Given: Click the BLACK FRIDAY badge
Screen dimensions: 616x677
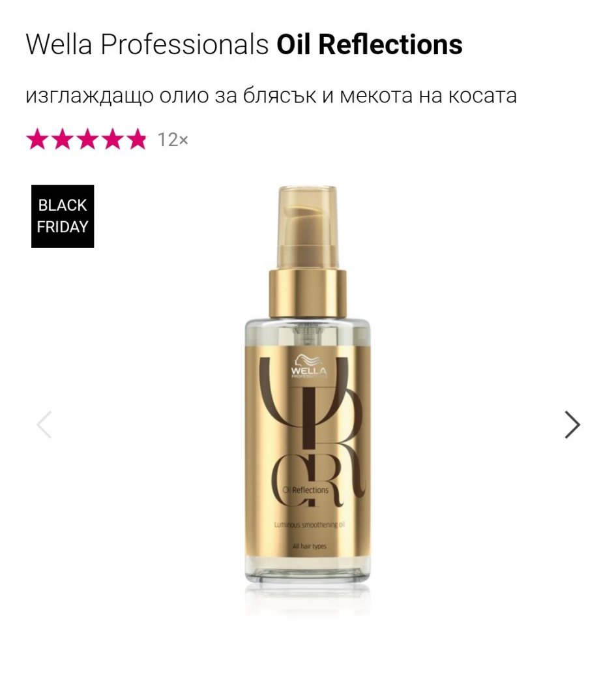Looking at the screenshot, I should pos(63,217).
